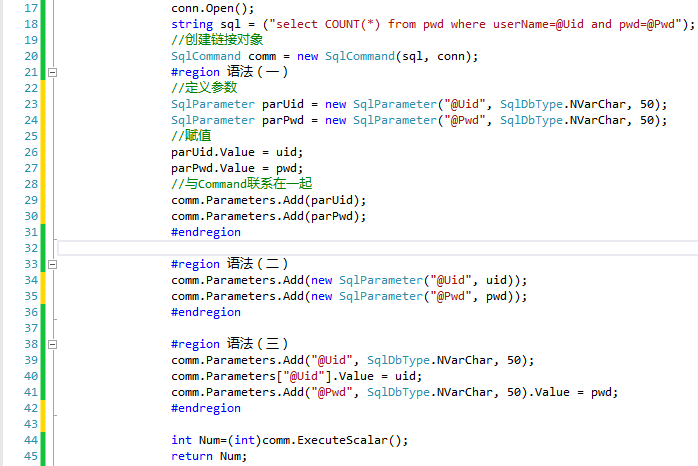Collapse the 语法(一) region at line 21
This screenshot has width=698, height=466.
pyautogui.click(x=53, y=72)
